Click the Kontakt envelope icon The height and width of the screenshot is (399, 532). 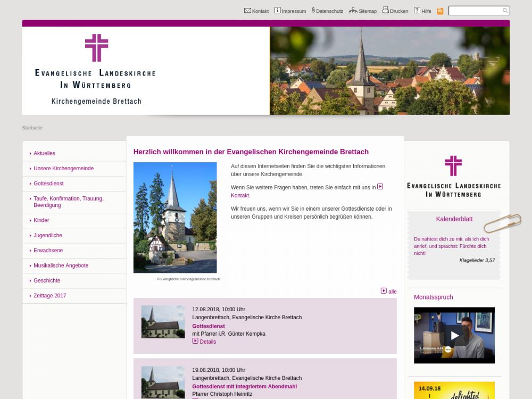click(247, 11)
